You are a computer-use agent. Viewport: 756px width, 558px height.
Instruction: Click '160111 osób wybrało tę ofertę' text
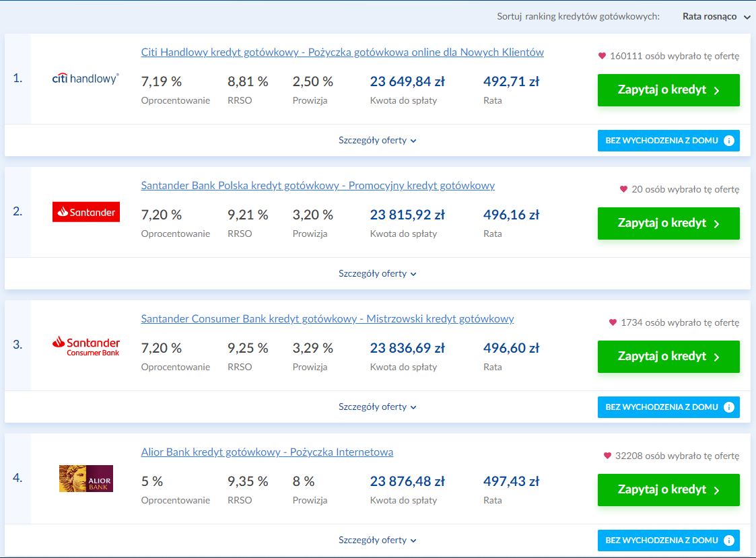675,56
